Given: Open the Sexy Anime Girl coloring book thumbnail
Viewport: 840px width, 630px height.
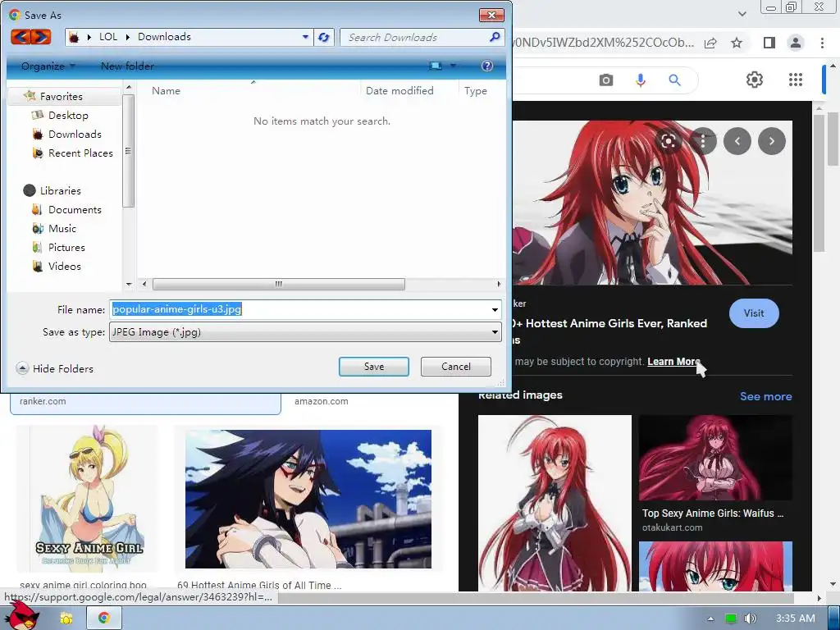Looking at the screenshot, I should coord(88,499).
